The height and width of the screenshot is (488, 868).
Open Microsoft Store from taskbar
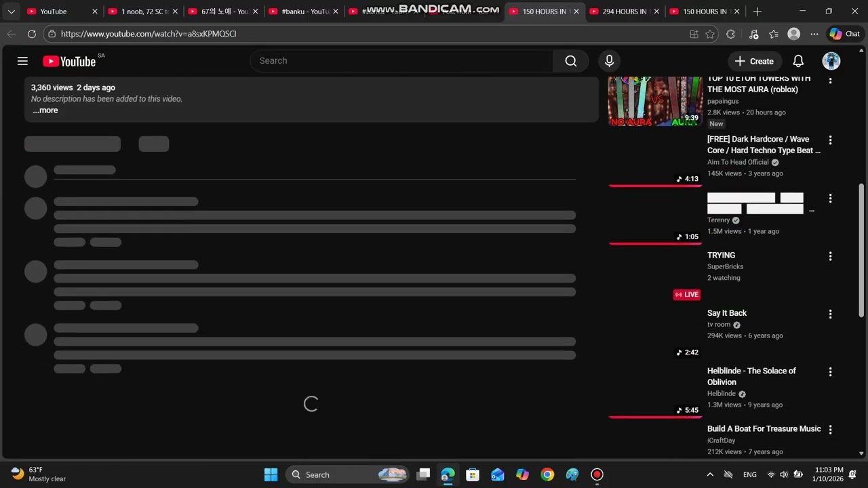[x=473, y=474]
